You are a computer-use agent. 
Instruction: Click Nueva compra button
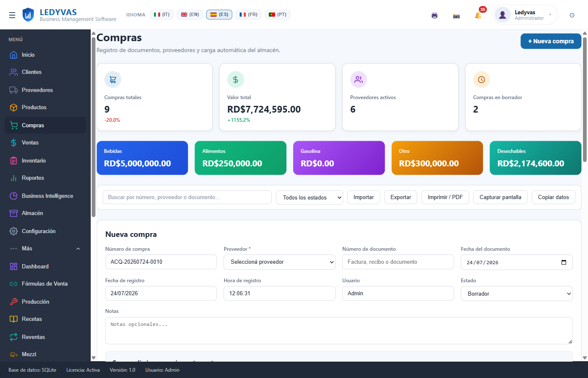(x=551, y=41)
